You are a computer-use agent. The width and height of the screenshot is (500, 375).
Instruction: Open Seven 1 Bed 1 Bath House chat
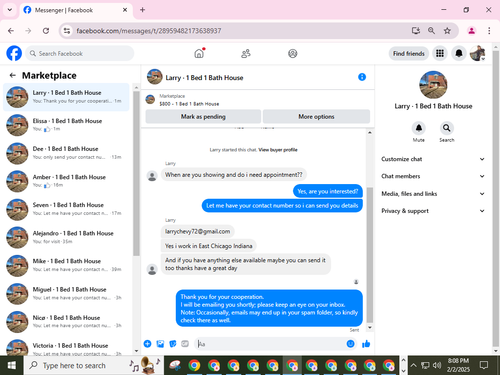coord(66,209)
